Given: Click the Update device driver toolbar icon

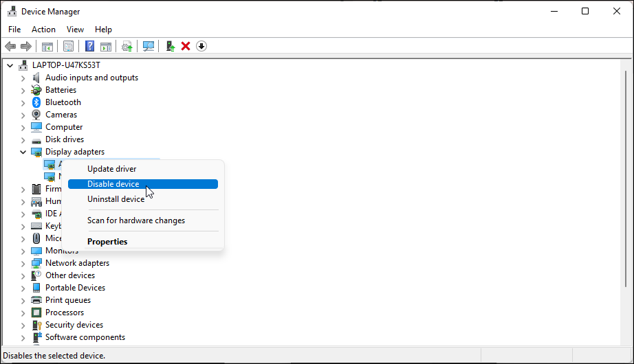Looking at the screenshot, I should pyautogui.click(x=127, y=47).
